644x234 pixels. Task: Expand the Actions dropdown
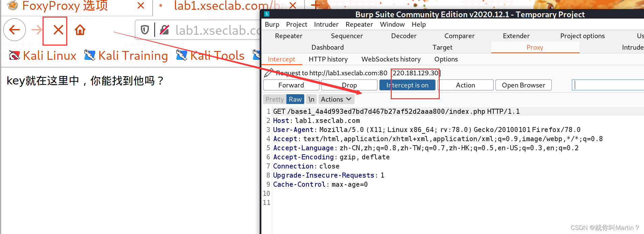click(x=336, y=99)
